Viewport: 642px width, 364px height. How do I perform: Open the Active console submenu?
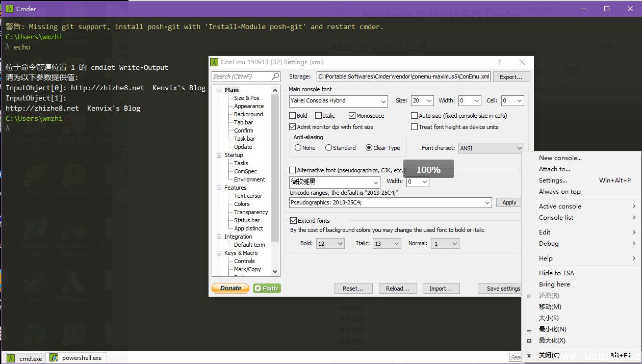click(581, 206)
